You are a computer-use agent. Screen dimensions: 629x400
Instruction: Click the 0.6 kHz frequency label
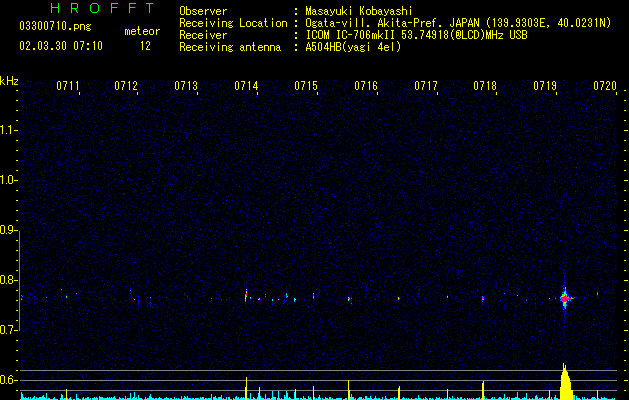tap(8, 380)
